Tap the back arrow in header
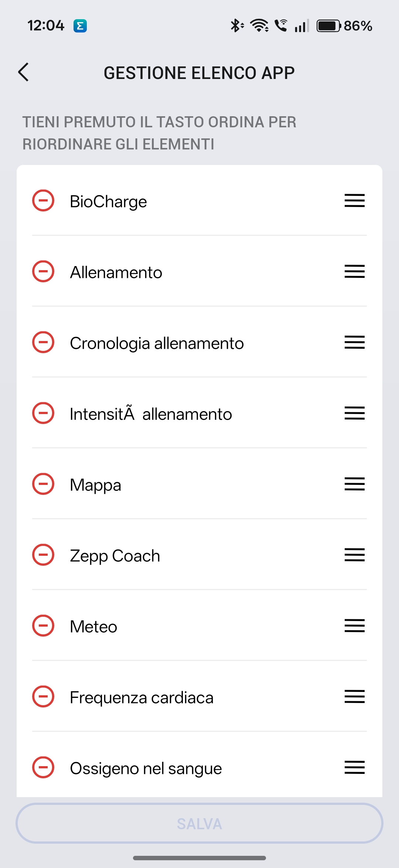 click(x=24, y=72)
